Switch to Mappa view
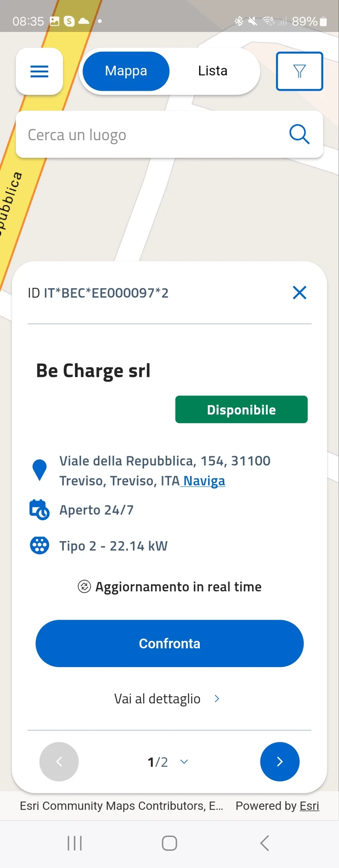This screenshot has width=339, height=868. [126, 71]
